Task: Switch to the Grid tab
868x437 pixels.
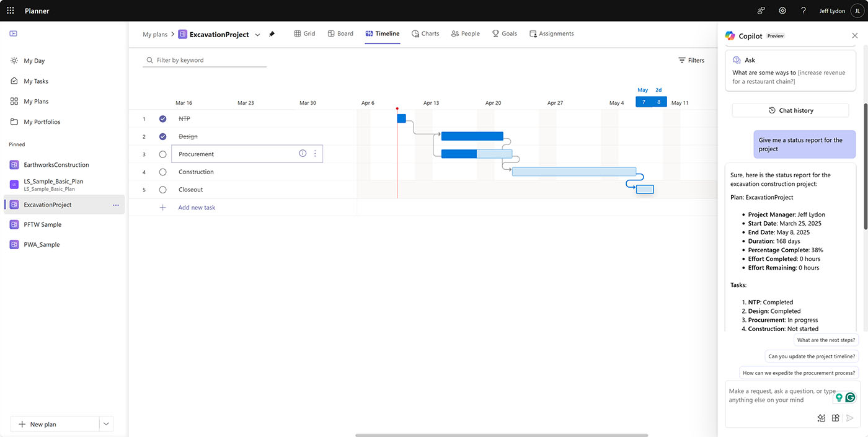Action: point(304,33)
